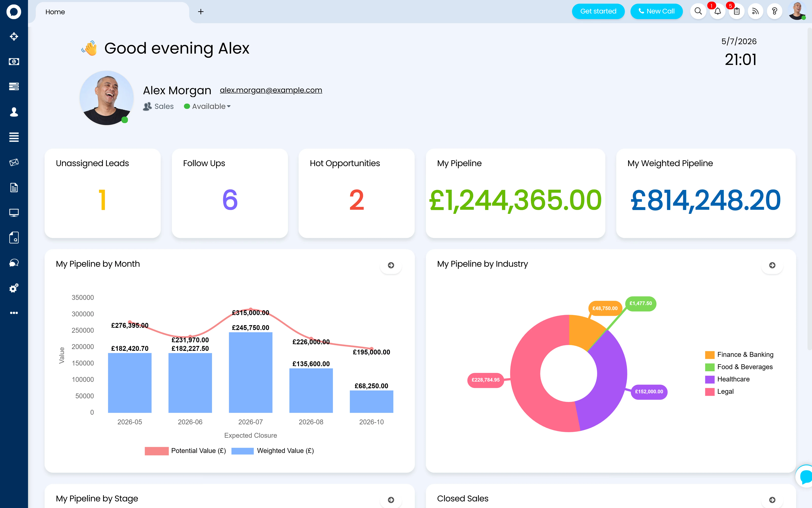Add a new tab with plus
The image size is (812, 508).
(201, 12)
